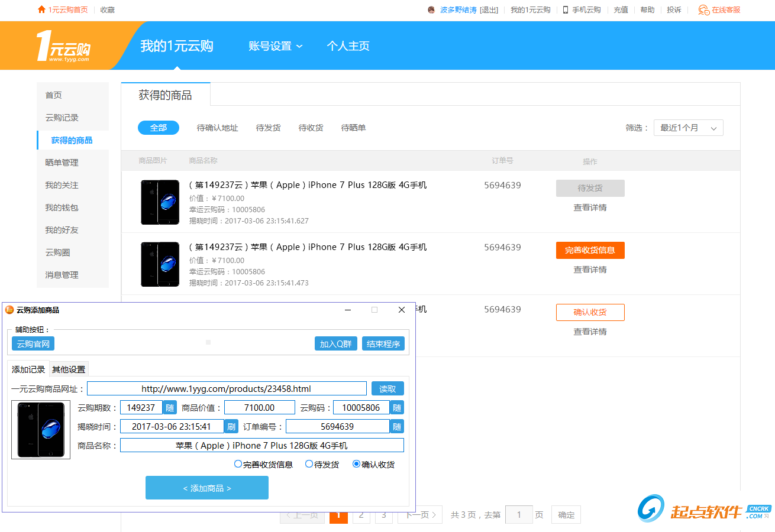
Task: Select the 待收货 filter tab
Action: (311, 128)
